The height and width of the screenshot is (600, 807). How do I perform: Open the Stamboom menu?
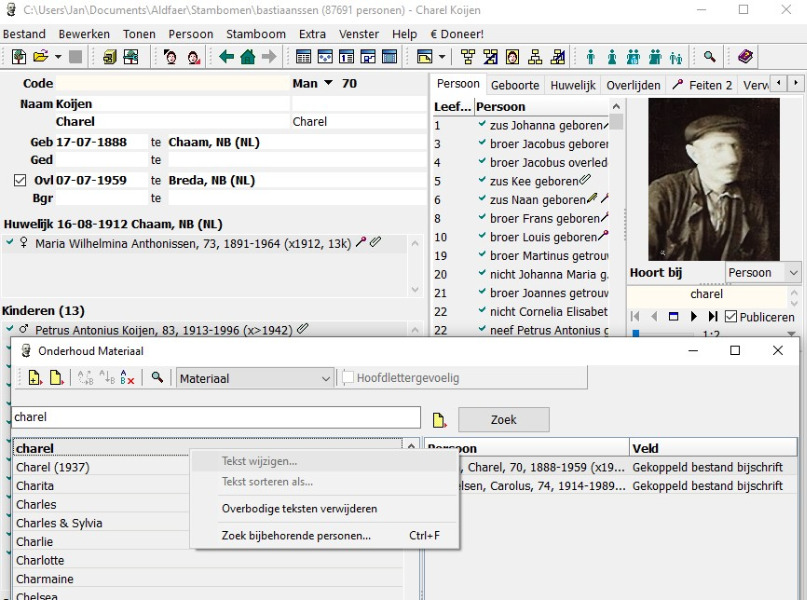tap(256, 34)
